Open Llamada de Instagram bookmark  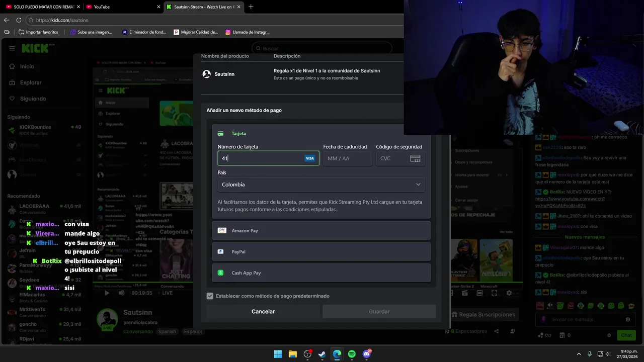(248, 32)
